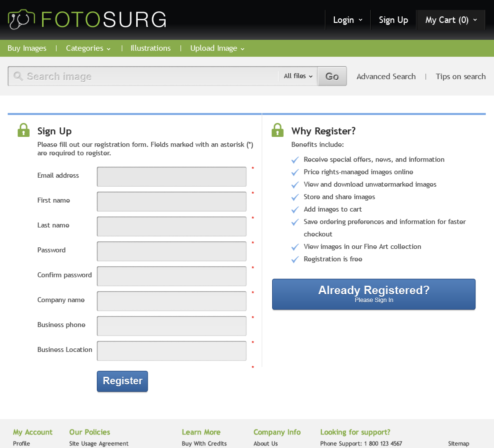The image size is (494, 448).
Task: Open the Buy Images menu item
Action: [27, 48]
